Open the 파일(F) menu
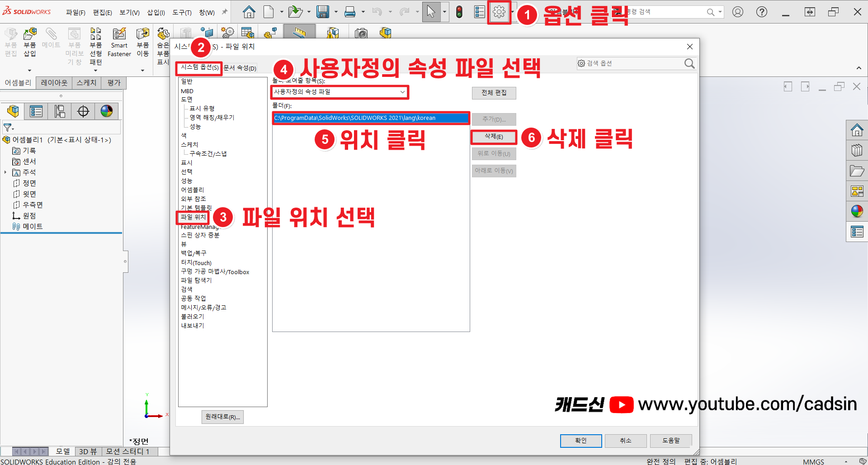 coord(75,13)
